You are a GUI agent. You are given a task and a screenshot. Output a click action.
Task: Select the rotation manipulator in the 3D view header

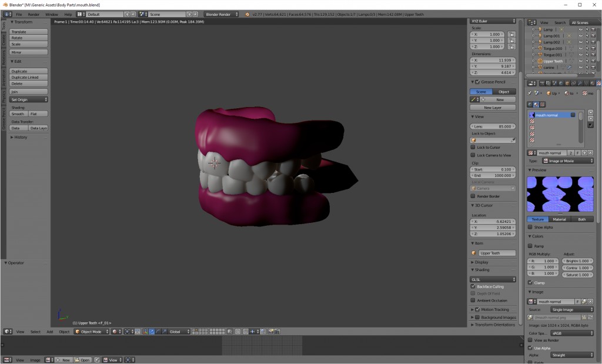coord(158,331)
